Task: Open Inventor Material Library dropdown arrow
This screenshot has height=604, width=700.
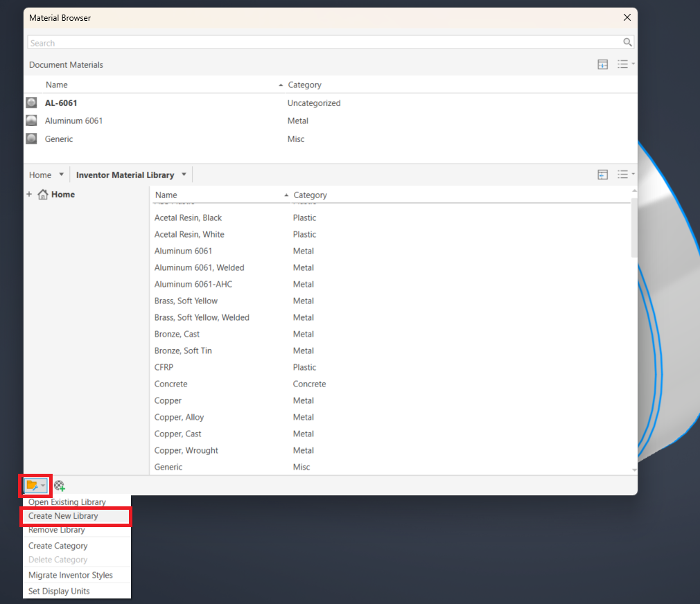Action: pyautogui.click(x=184, y=175)
